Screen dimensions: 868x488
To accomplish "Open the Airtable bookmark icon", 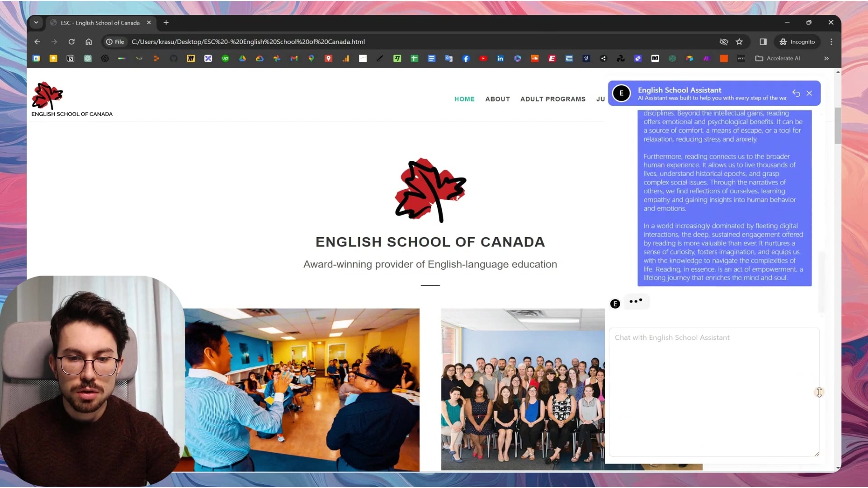I will (689, 58).
